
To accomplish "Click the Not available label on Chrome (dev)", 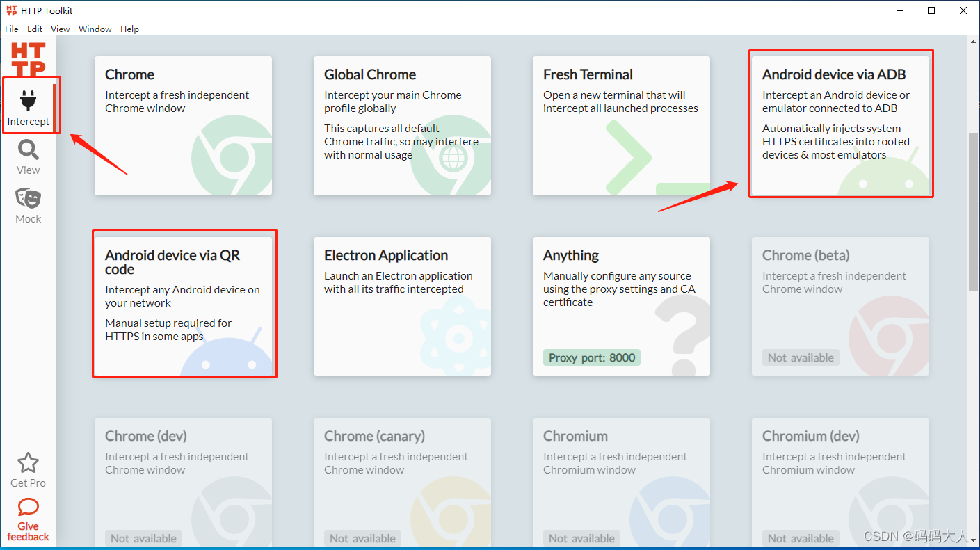I will [143, 538].
